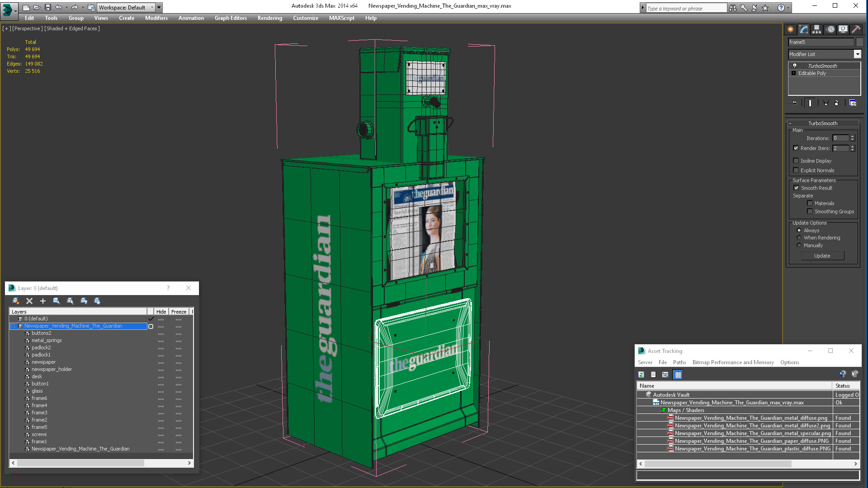868x488 pixels.
Task: Collapse the TurboSmooth rollout
Action: [790, 123]
